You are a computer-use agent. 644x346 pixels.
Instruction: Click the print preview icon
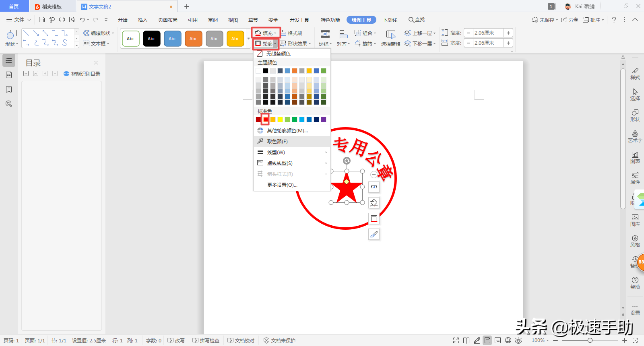(x=72, y=20)
